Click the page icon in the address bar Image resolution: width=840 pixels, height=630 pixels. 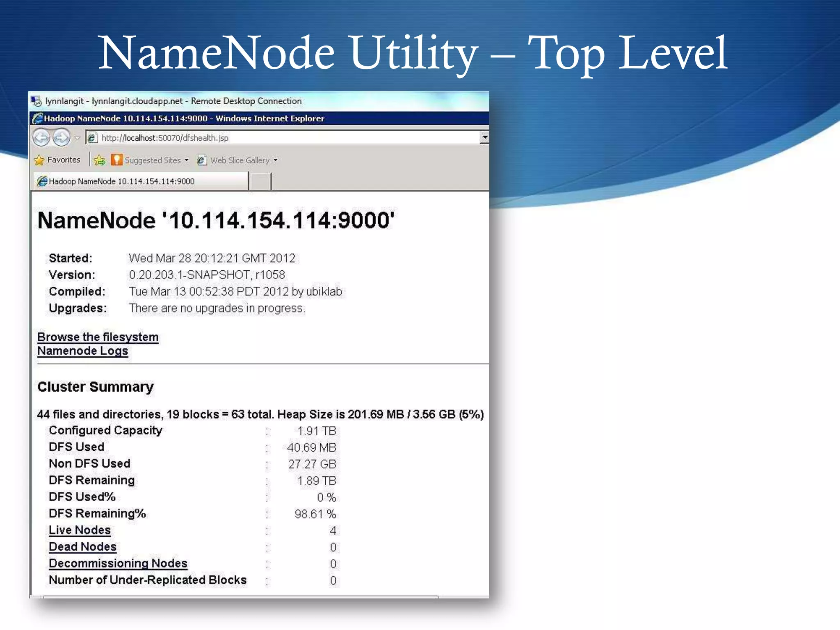click(93, 138)
